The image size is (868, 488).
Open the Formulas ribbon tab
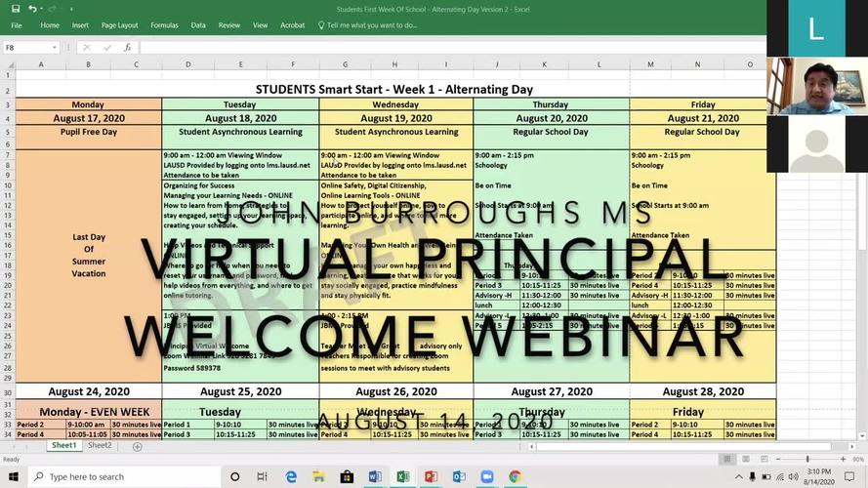click(164, 25)
